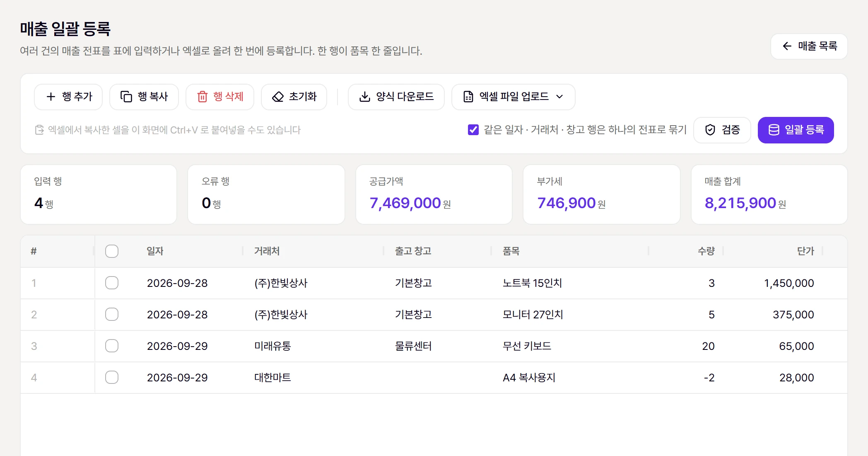
Task: Click the database icon on 일괄 등록
Action: click(x=774, y=130)
